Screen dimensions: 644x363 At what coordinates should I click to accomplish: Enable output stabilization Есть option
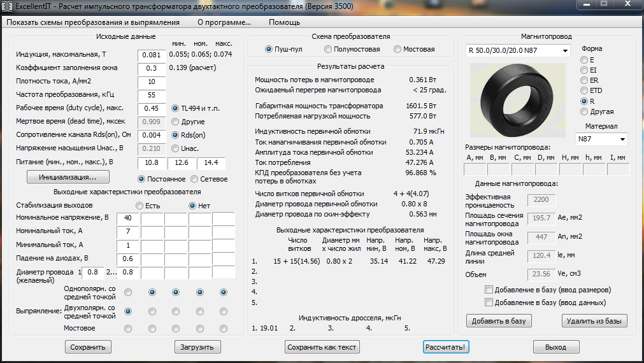(x=138, y=206)
